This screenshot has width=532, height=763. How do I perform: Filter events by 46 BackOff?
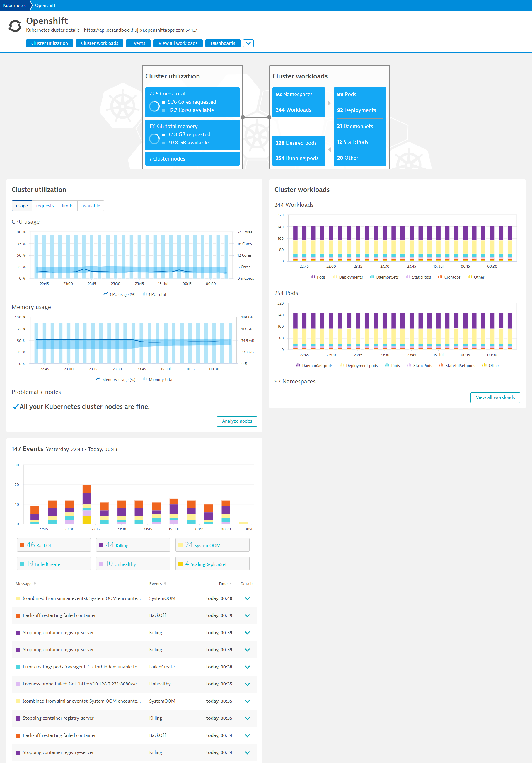pos(54,545)
